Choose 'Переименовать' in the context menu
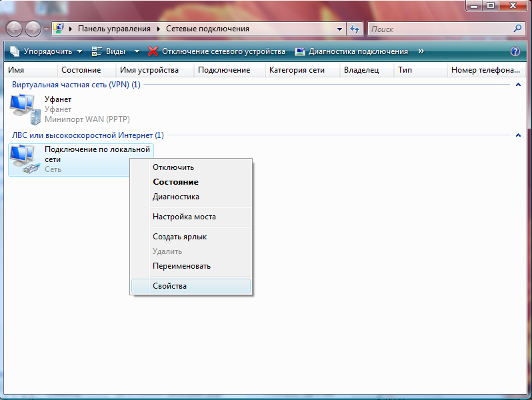This screenshot has height=400, width=532. click(191, 266)
